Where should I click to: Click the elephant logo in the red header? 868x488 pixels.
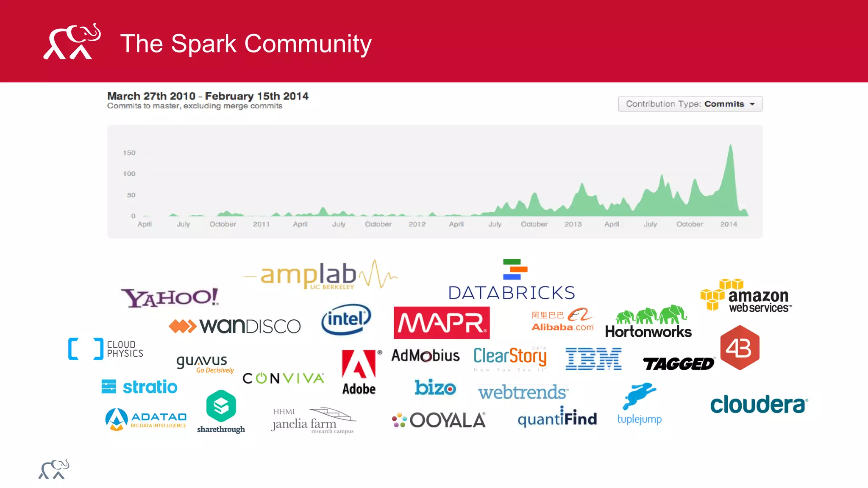tap(72, 41)
